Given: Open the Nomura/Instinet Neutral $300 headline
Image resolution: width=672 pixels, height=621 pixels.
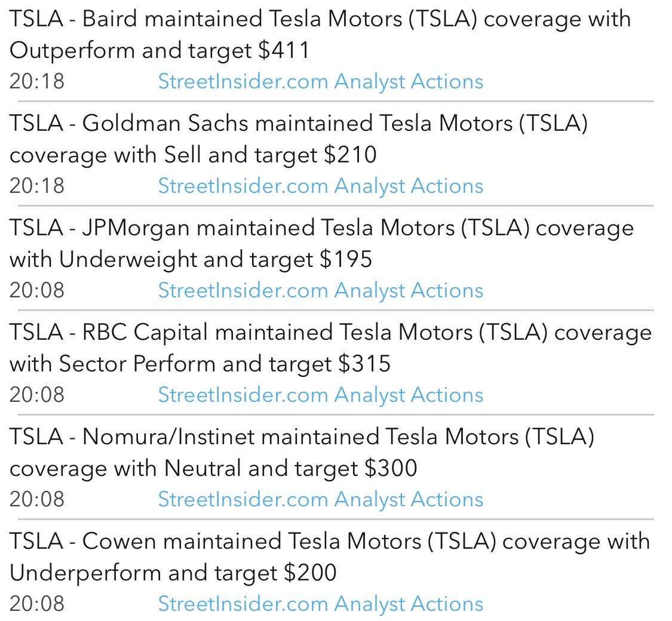Looking at the screenshot, I should click(x=302, y=453).
